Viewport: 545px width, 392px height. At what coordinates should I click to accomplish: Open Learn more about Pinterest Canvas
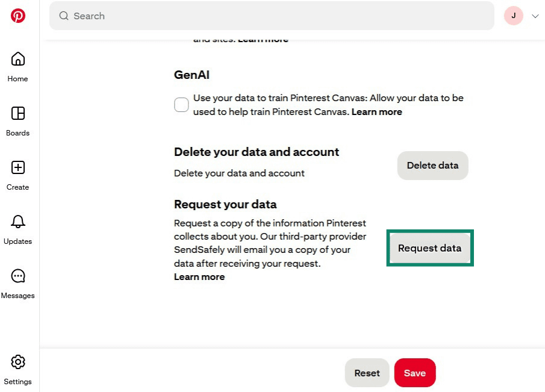[x=377, y=111]
